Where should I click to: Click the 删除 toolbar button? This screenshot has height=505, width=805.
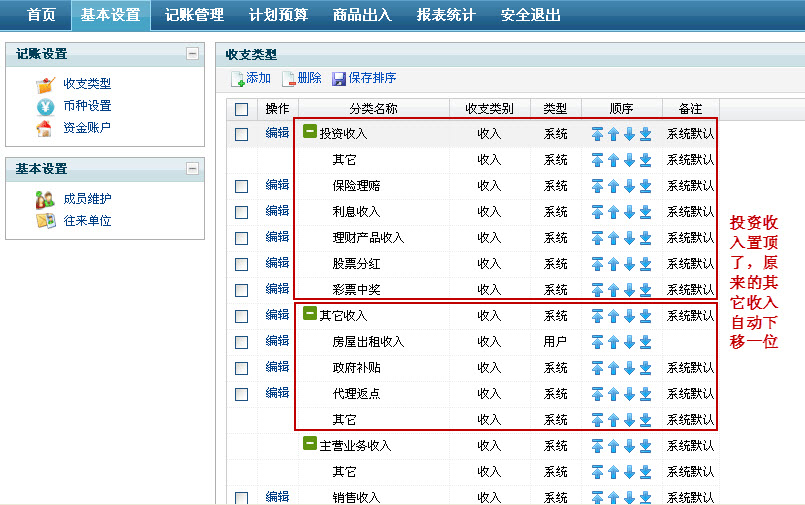[x=301, y=79]
